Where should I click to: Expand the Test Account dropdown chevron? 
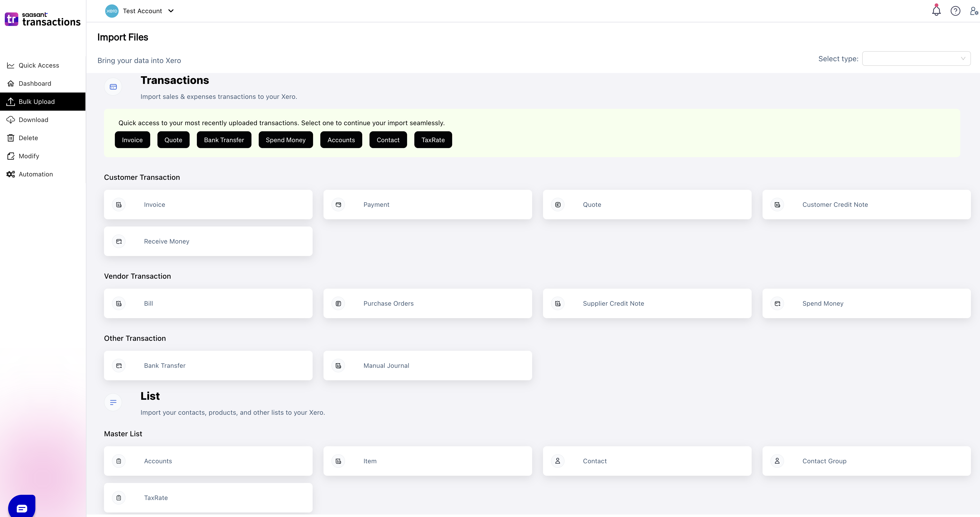[x=171, y=11]
